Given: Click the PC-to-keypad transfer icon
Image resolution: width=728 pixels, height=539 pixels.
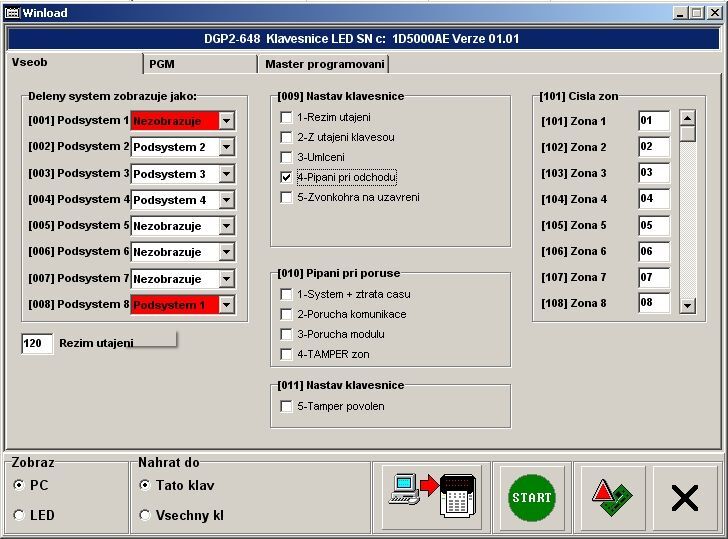Looking at the screenshot, I should tap(432, 497).
